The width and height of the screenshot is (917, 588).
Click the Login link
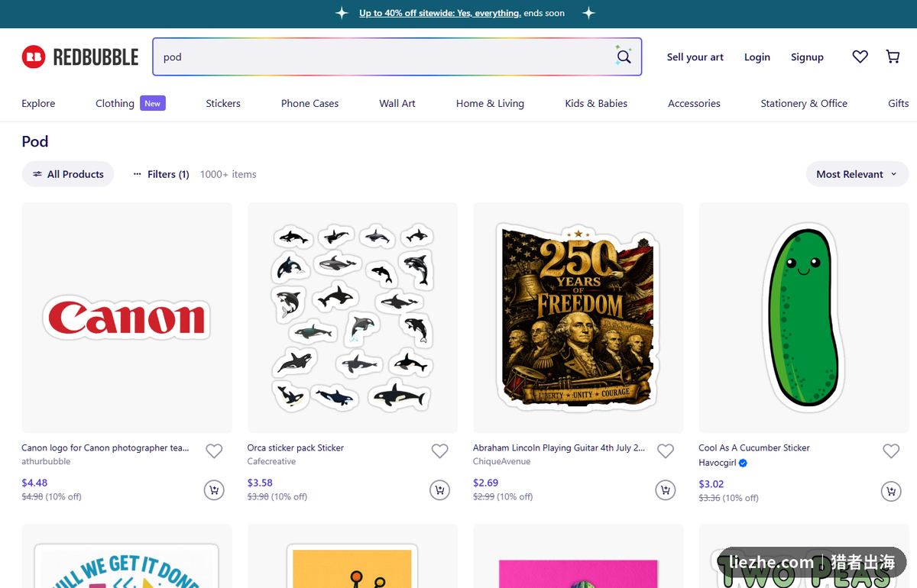[x=757, y=57]
